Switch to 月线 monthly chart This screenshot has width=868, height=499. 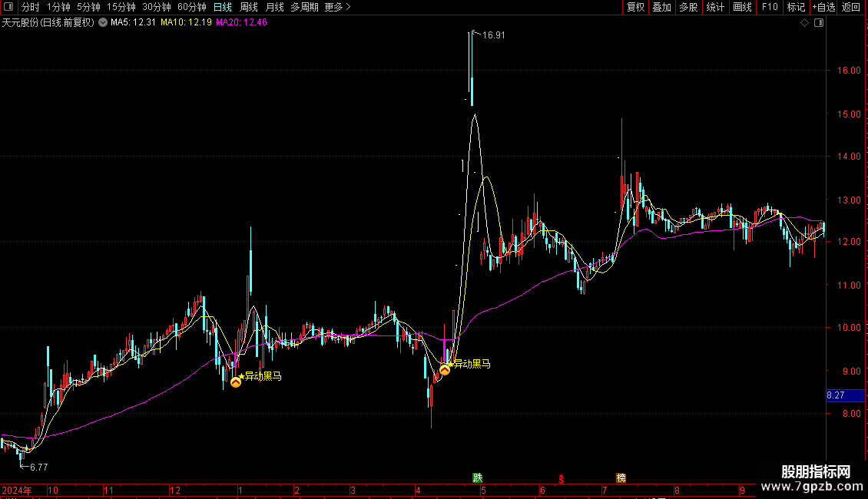click(x=274, y=7)
